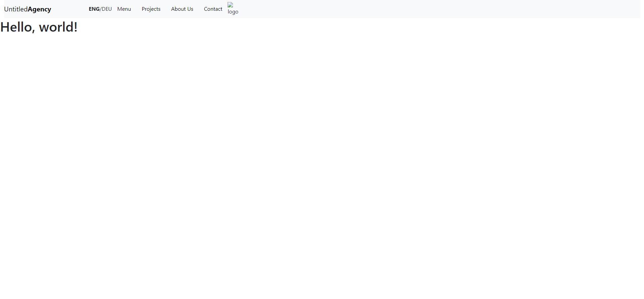Image resolution: width=644 pixels, height=299 pixels.
Task: Choose German (DEU) in the language switcher
Action: point(107,9)
